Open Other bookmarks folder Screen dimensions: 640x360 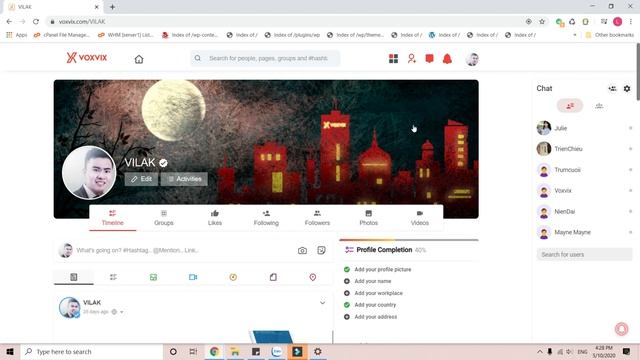[610, 35]
